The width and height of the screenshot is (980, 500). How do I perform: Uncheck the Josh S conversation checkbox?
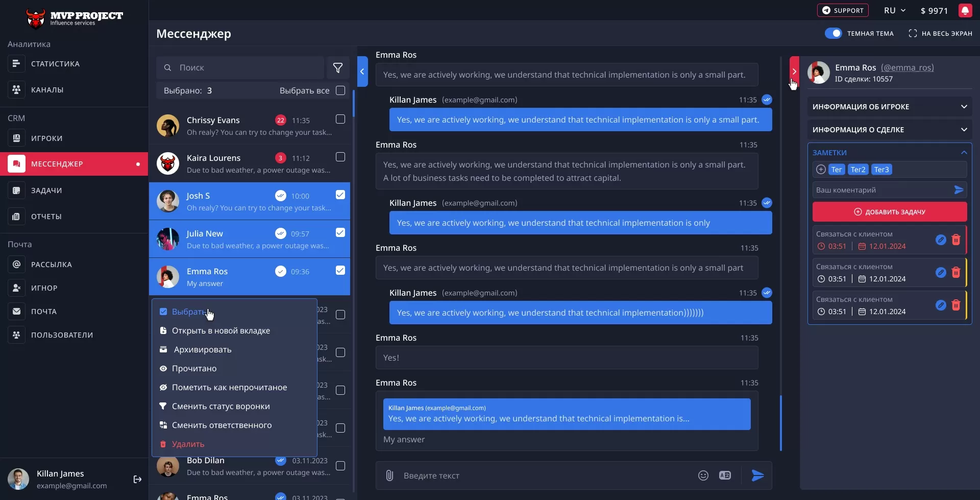click(x=340, y=195)
